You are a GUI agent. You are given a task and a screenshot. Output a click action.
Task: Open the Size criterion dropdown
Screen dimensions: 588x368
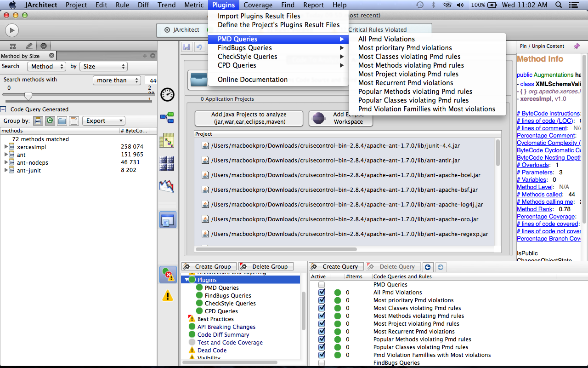pos(103,66)
